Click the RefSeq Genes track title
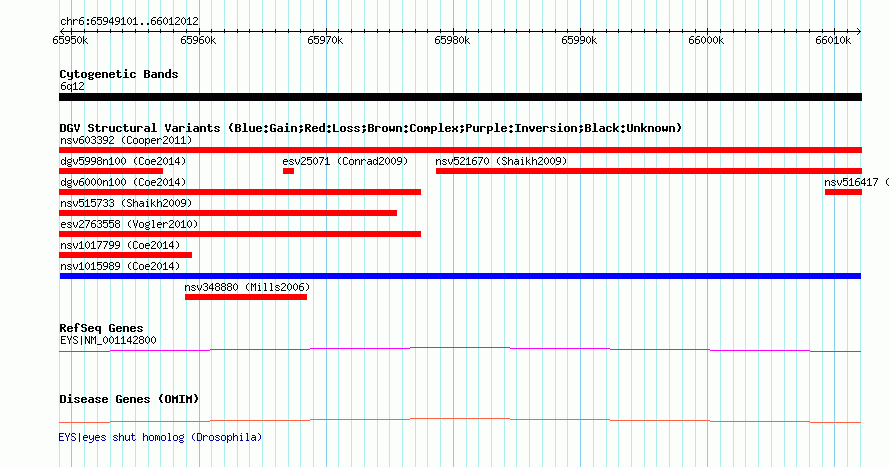This screenshot has height=467, width=890. point(101,329)
